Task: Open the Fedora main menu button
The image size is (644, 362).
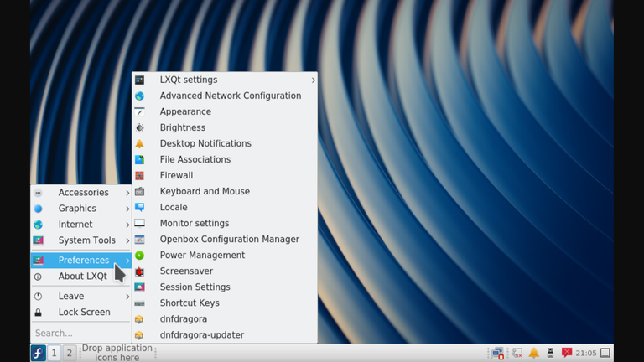Action: (39, 353)
